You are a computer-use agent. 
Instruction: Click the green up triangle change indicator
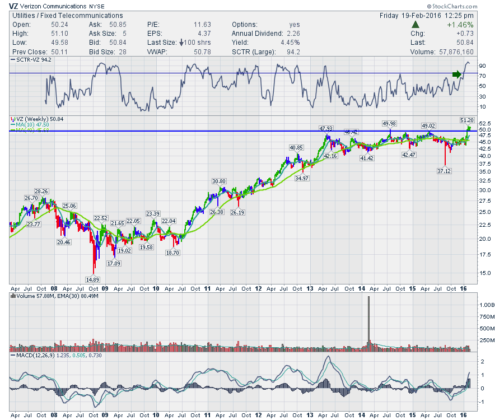point(416,25)
